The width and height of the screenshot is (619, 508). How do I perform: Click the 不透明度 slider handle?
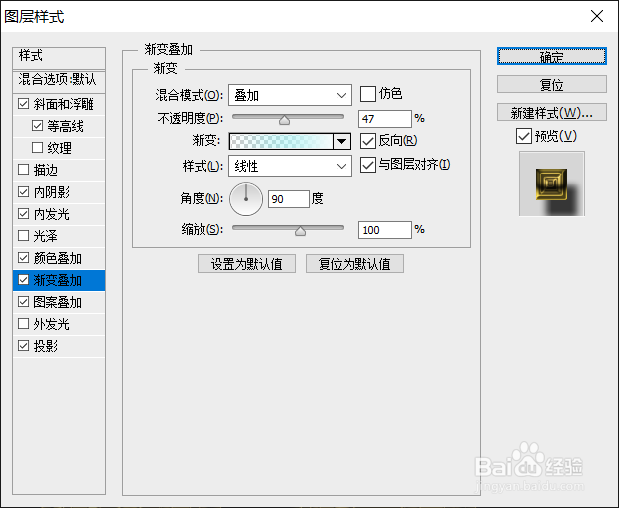click(x=284, y=120)
